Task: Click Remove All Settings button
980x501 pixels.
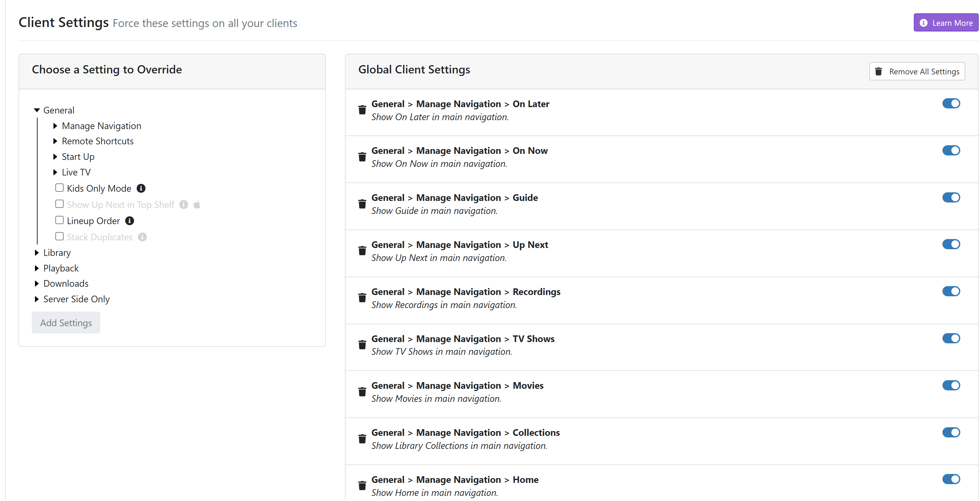Action: pyautogui.click(x=917, y=72)
